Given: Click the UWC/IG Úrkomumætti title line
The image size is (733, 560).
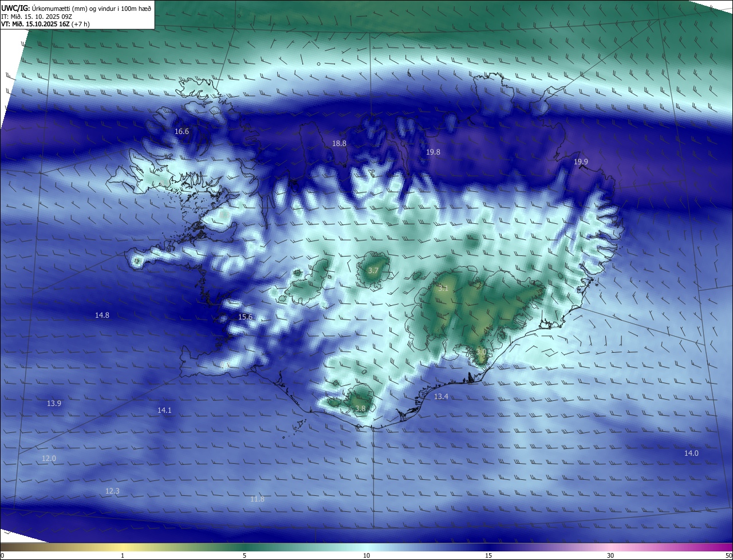Looking at the screenshot, I should pos(76,9).
